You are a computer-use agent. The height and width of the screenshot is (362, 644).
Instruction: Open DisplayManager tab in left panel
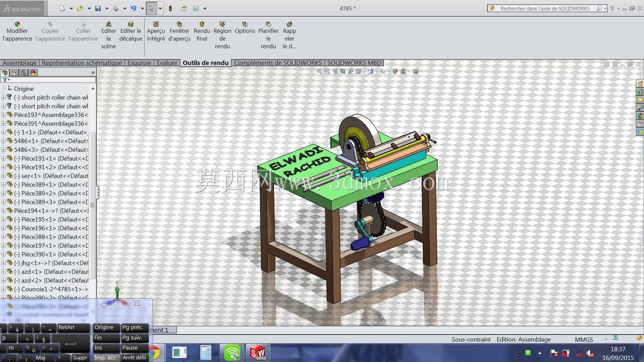point(33,73)
